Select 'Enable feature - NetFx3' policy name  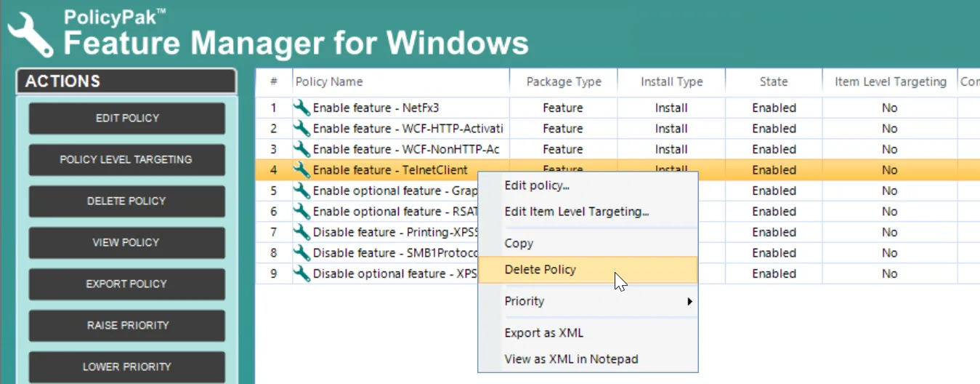[376, 108]
